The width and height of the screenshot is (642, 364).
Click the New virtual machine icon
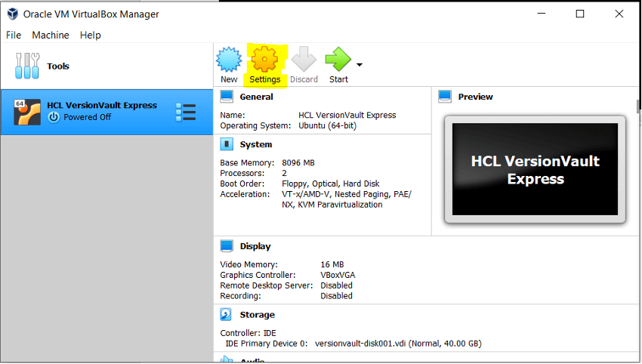[x=229, y=60]
